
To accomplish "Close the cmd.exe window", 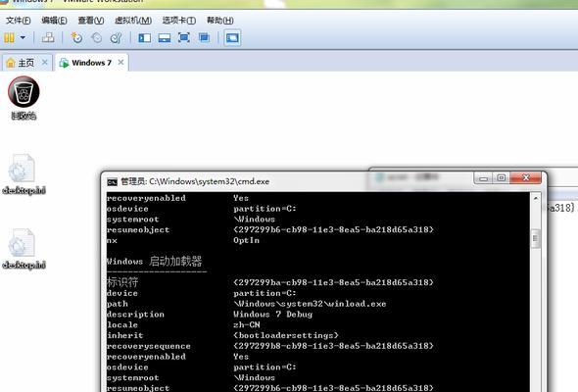I will [x=526, y=178].
